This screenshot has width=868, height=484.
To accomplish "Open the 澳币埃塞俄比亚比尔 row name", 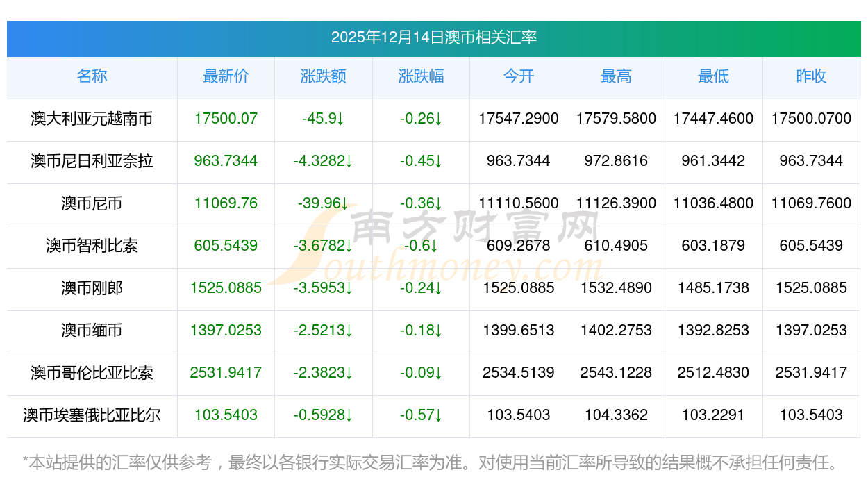I will tap(92, 415).
